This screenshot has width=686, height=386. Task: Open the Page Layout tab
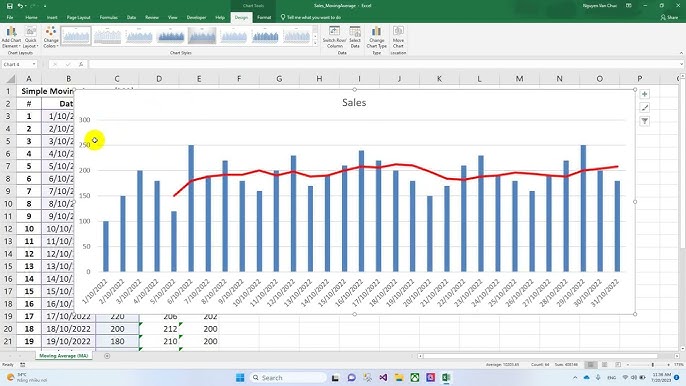[x=78, y=18]
